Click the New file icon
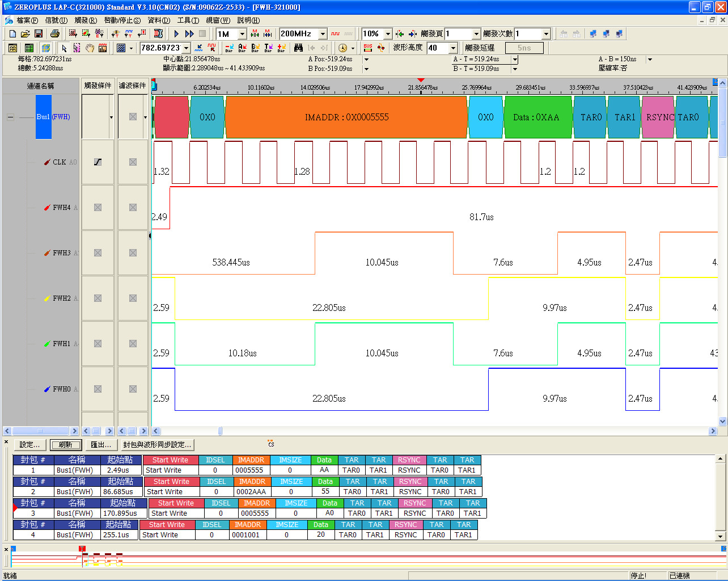The width and height of the screenshot is (728, 581). click(x=12, y=34)
